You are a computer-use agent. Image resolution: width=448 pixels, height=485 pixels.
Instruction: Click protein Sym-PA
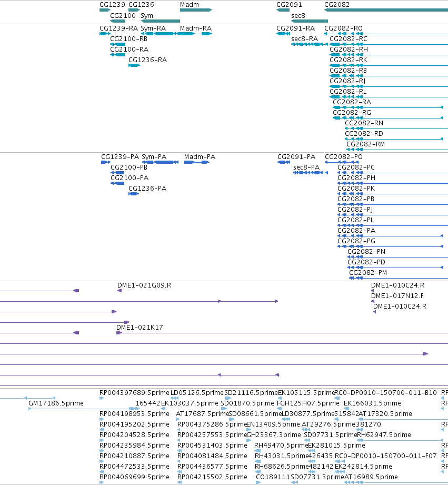pos(154,157)
